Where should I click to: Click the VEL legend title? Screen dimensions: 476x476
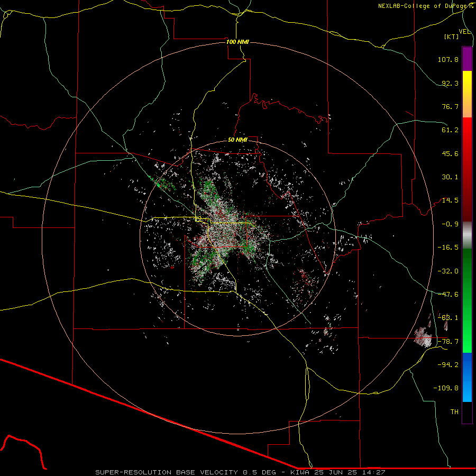coord(464,32)
